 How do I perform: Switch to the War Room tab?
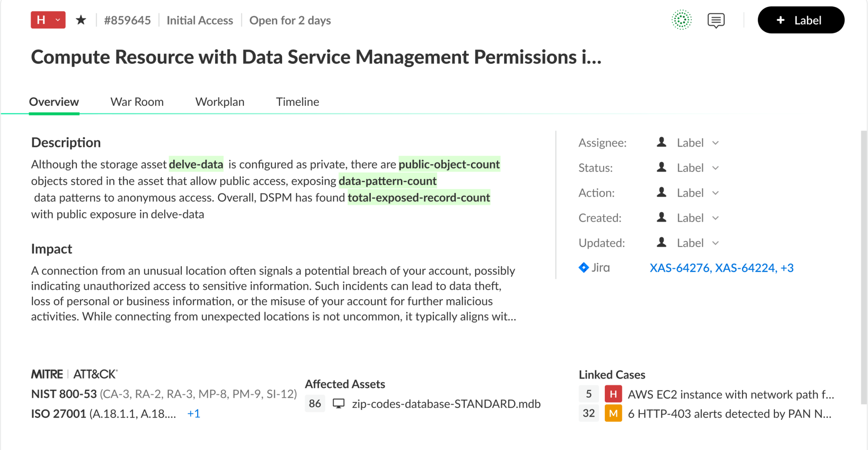tap(137, 102)
